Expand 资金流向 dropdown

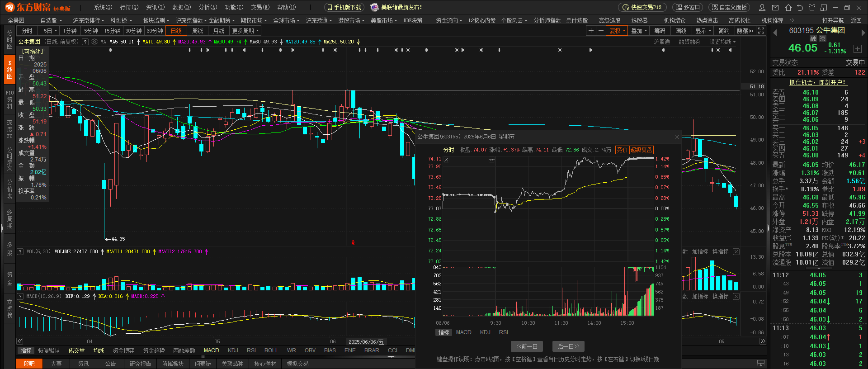[449, 20]
